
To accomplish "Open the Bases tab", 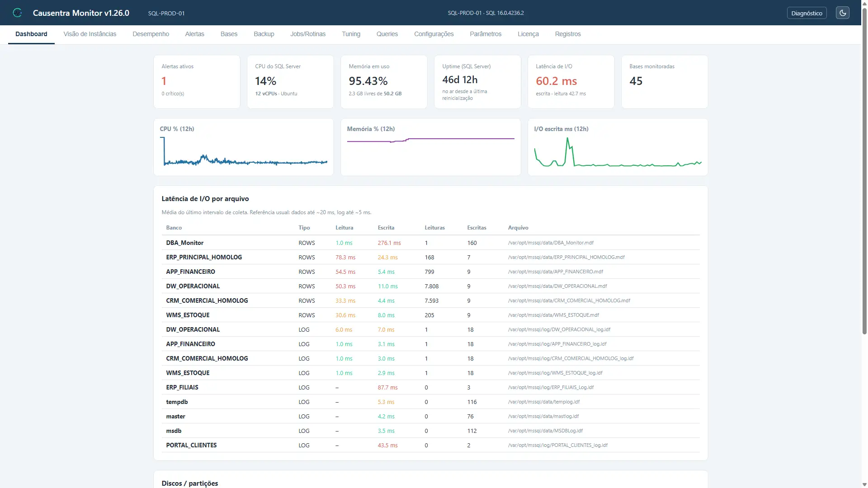I will point(229,34).
